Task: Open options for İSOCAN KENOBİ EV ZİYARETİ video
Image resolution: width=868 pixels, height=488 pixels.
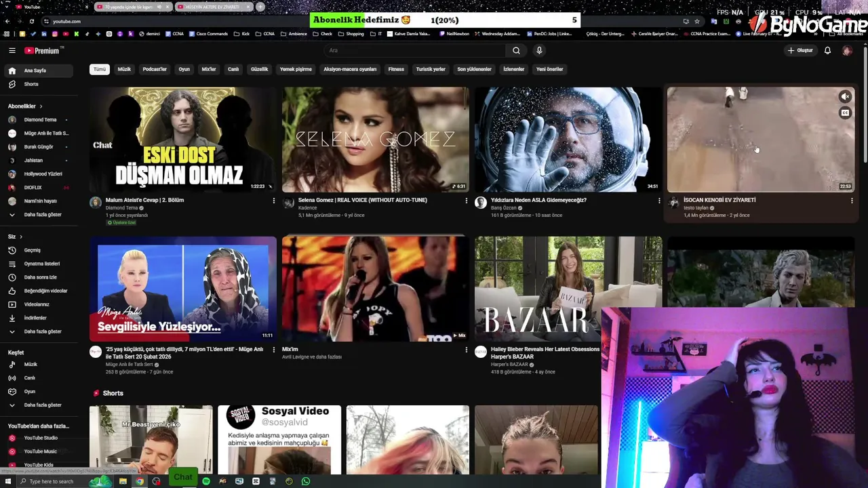Action: (x=852, y=201)
